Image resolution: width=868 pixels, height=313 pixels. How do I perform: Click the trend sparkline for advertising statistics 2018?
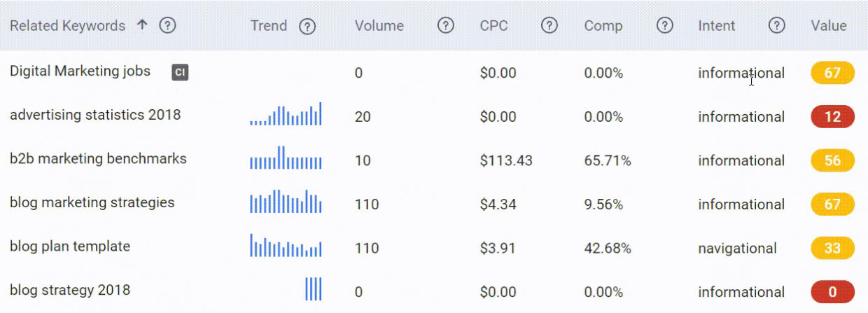pos(286,114)
